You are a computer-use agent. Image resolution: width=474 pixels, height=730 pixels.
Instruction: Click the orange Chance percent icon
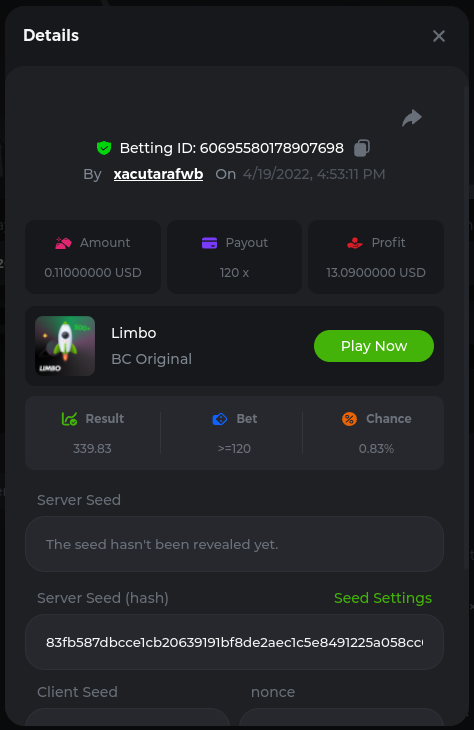point(349,419)
